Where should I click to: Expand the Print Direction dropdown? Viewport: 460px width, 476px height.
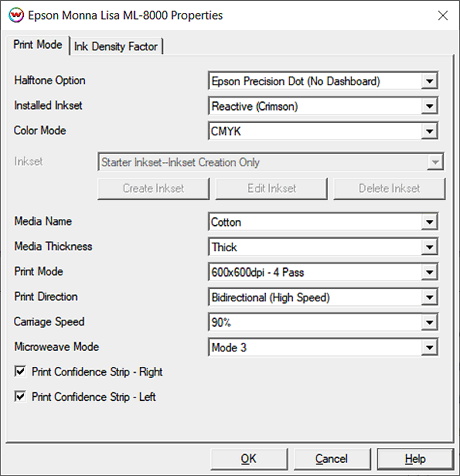323,297
